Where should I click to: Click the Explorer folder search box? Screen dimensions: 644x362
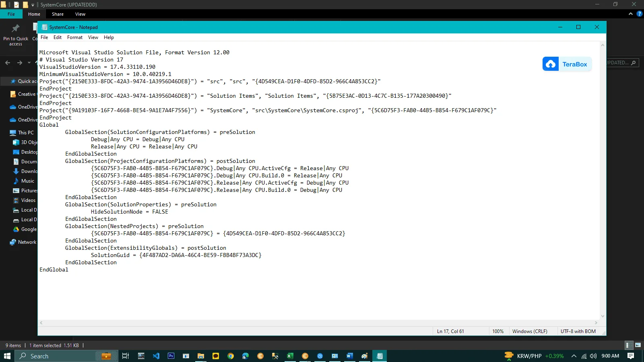pos(622,63)
